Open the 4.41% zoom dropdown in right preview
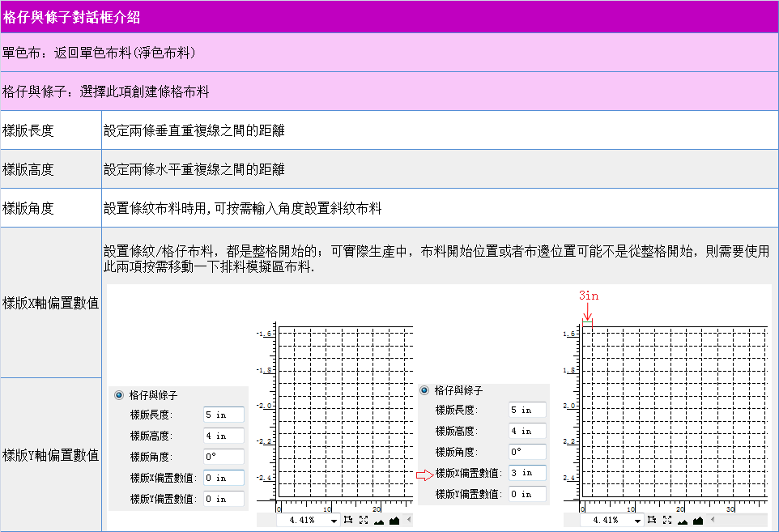The height and width of the screenshot is (532, 779). click(637, 521)
